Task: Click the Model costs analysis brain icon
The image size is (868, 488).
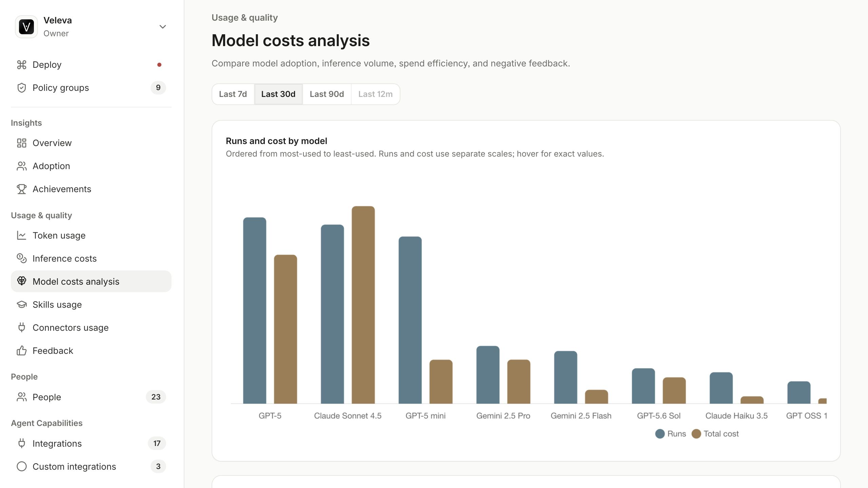Action: coord(22,281)
